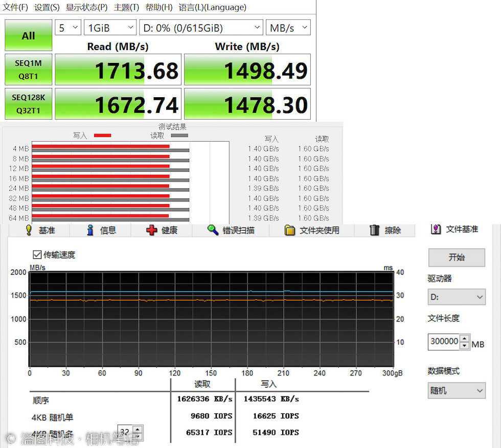Click the 32 MB row label
The width and height of the screenshot is (501, 448).
coord(19,198)
